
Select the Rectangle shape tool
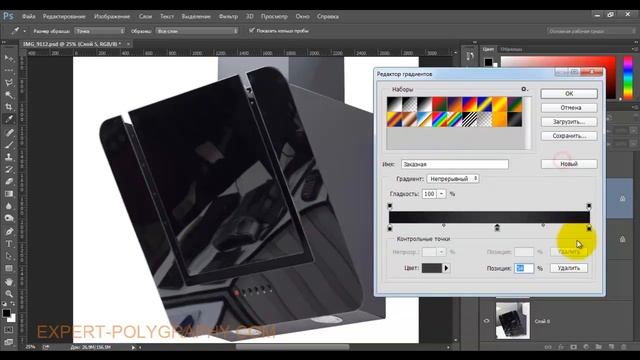coord(9,268)
